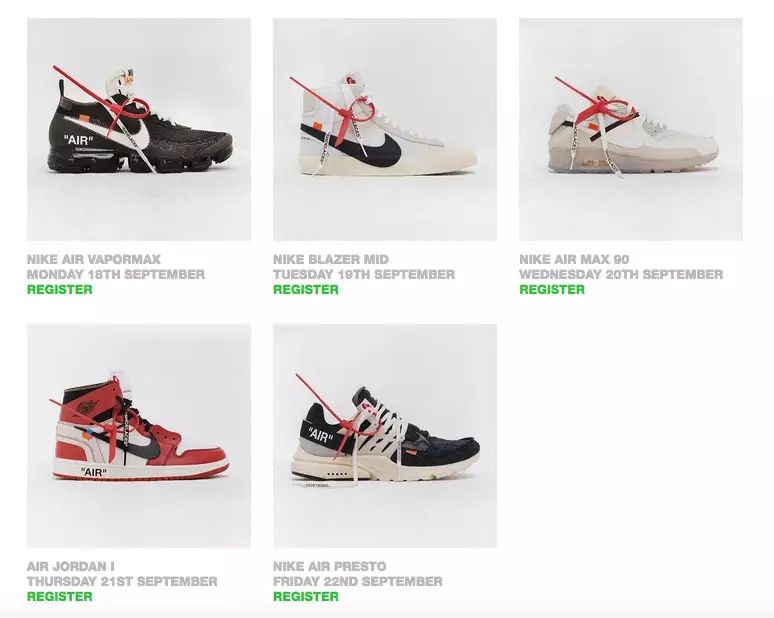Register for the Air Jordan I release
This screenshot has height=618, width=774.
60,596
